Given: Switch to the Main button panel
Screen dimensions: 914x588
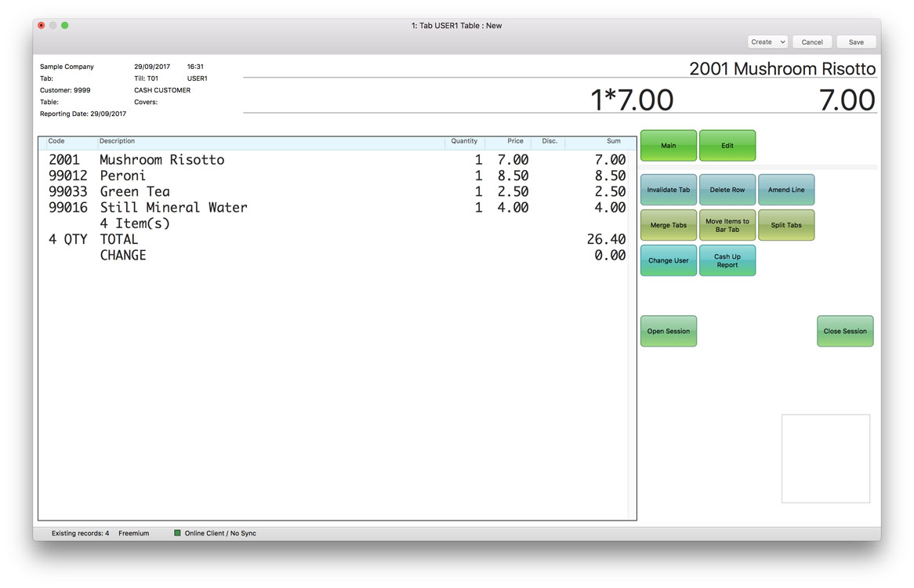Looking at the screenshot, I should point(668,146).
